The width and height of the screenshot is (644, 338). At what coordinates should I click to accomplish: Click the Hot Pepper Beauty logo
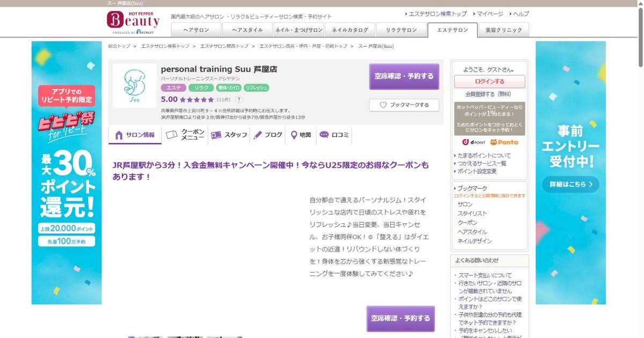(x=133, y=23)
